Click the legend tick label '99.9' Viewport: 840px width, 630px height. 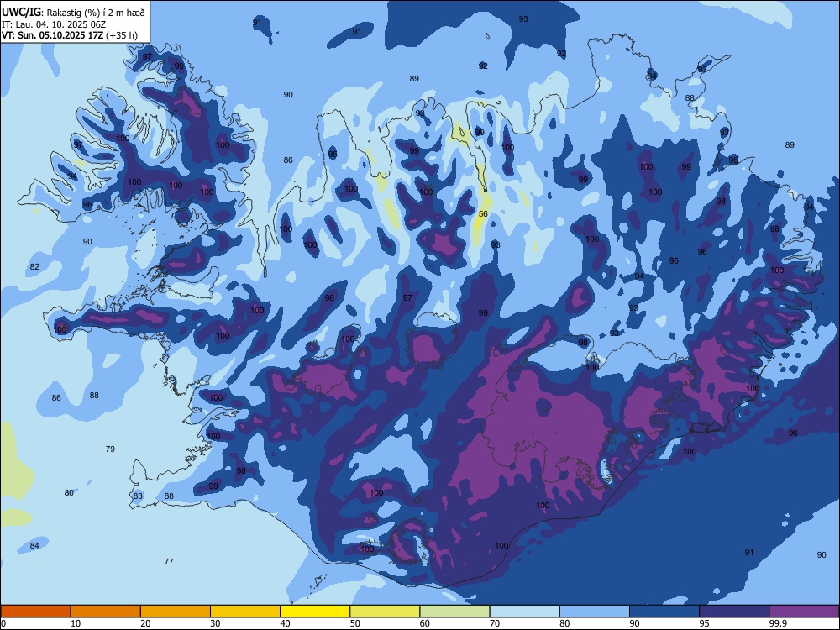pyautogui.click(x=777, y=623)
